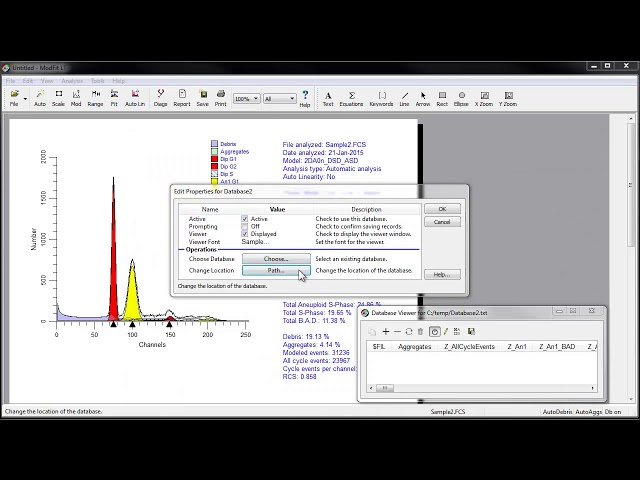Run the Fit tool
640x480 pixels.
(x=114, y=98)
